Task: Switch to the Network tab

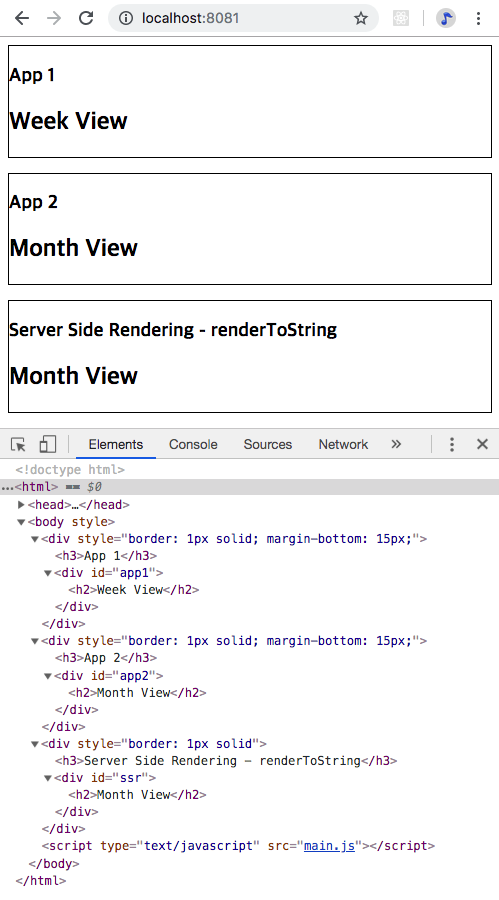Action: click(343, 444)
